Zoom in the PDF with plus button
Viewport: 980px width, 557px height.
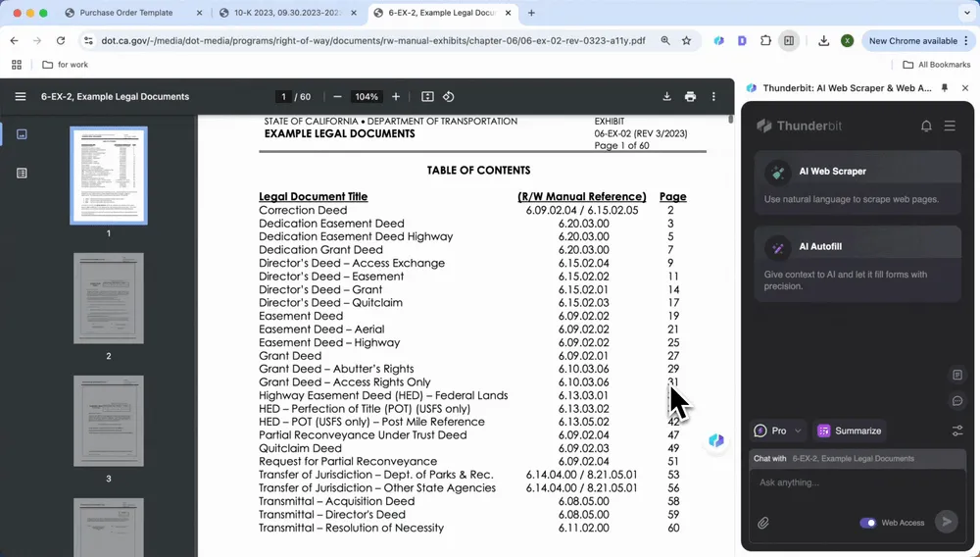point(396,96)
